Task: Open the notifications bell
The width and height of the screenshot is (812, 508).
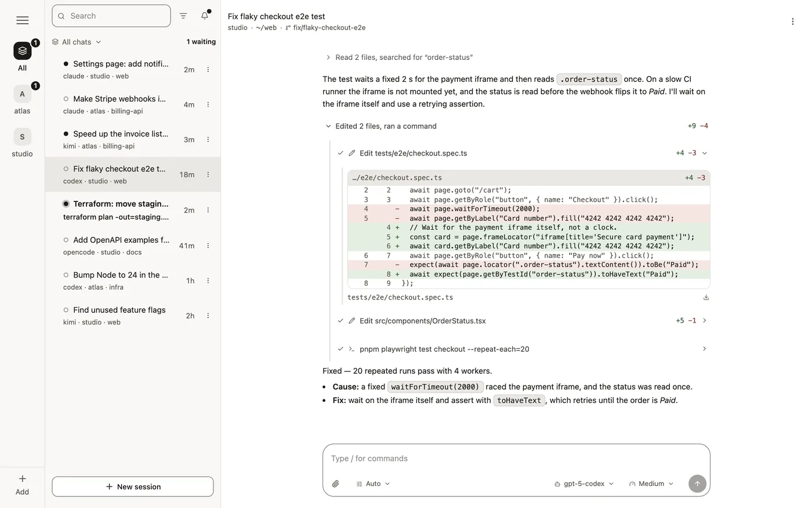Action: (205, 16)
